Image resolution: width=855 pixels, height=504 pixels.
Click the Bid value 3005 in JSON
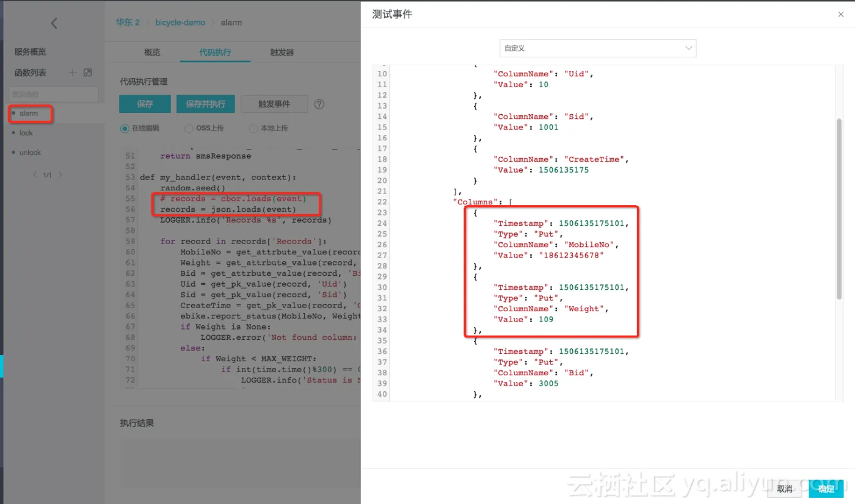[x=548, y=383]
